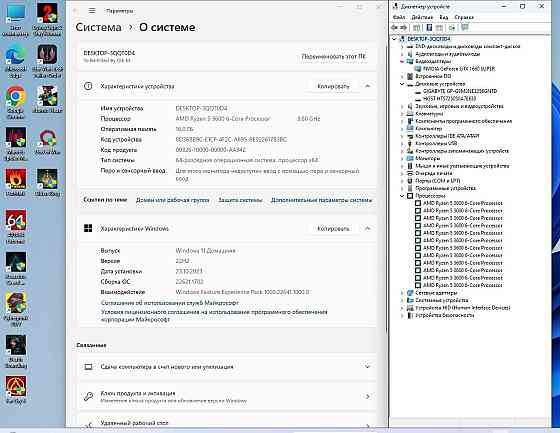
Task: Open Microsoft software license terms link
Action: (214, 316)
